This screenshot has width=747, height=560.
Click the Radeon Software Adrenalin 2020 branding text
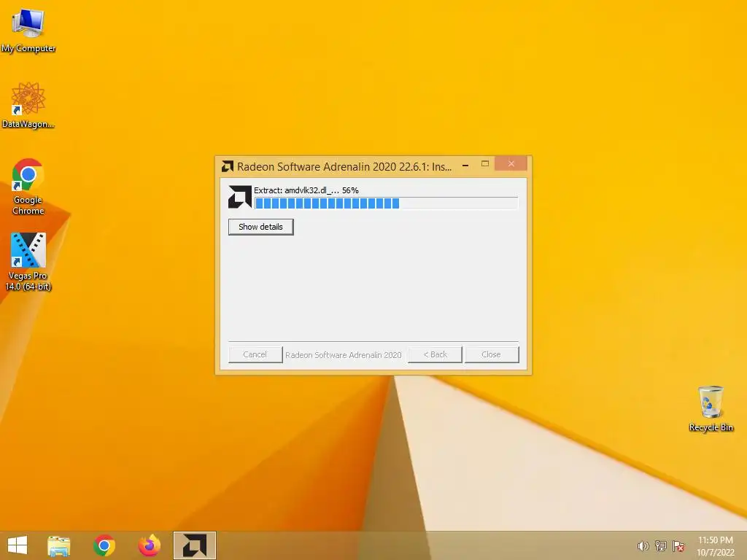344,355
